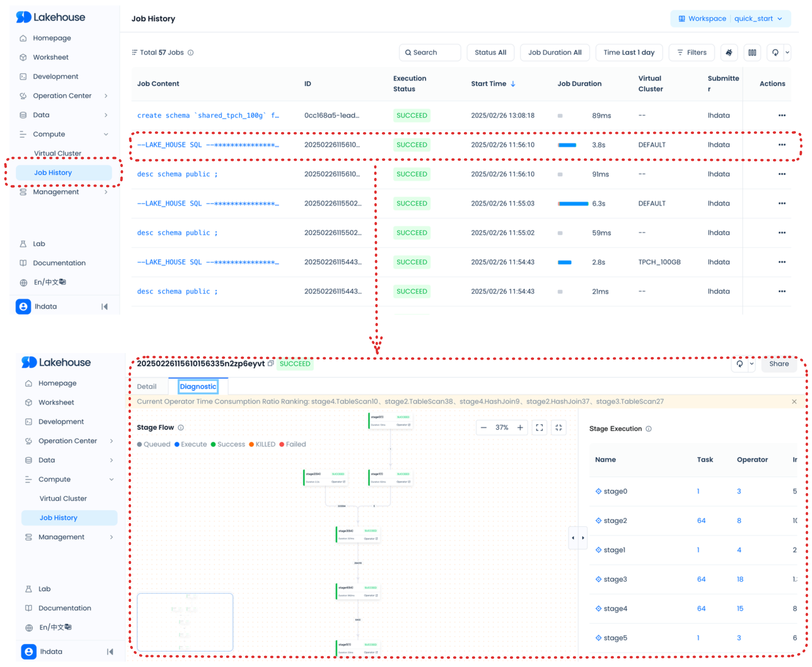Click the clear filters broom icon

click(729, 53)
